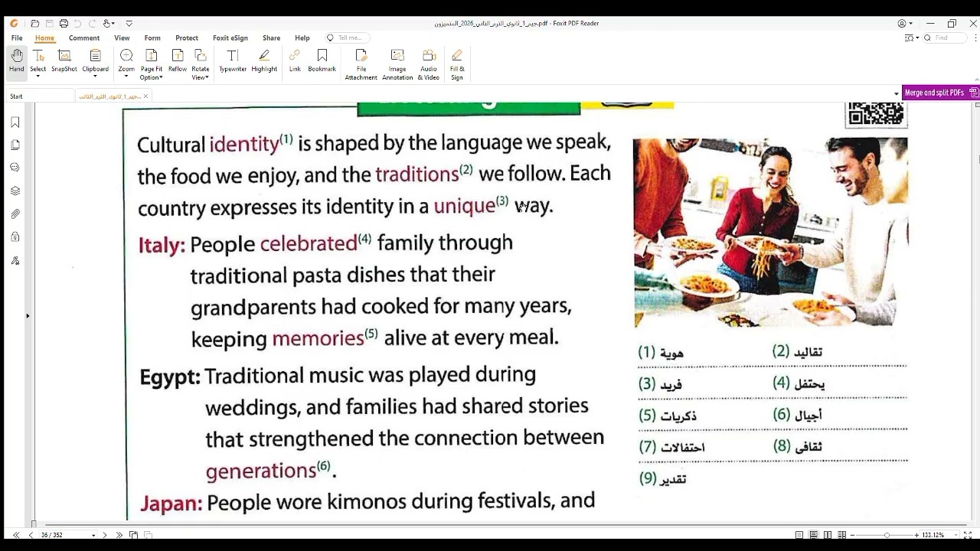Click the Open file icon in quick access bar
The height and width of the screenshot is (551, 980).
coord(34,24)
